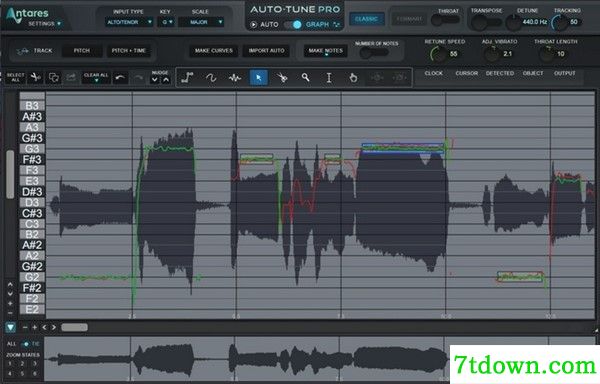Image resolution: width=600 pixels, height=384 pixels.
Task: Open the Clear All dropdown
Action: click(96, 77)
